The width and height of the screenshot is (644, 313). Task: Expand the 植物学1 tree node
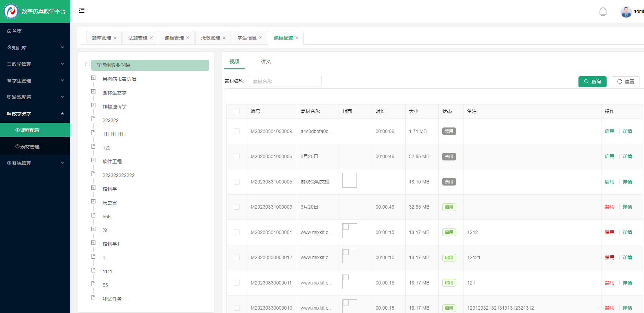[x=93, y=243]
